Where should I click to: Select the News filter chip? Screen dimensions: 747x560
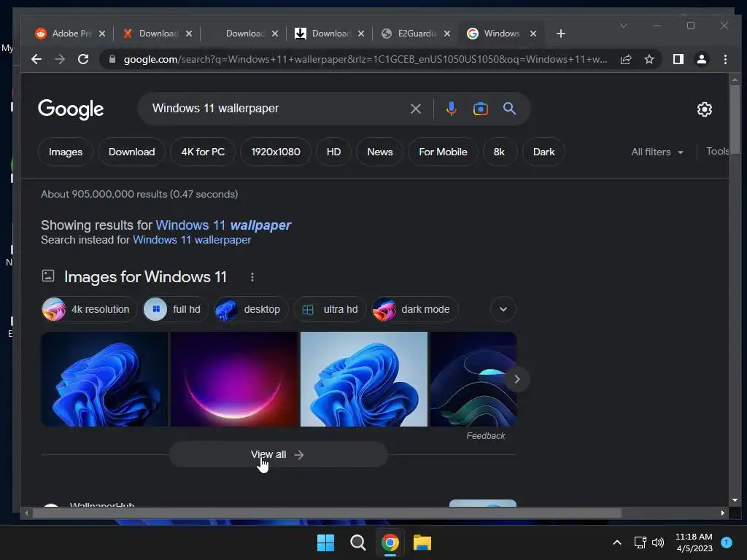pos(379,152)
